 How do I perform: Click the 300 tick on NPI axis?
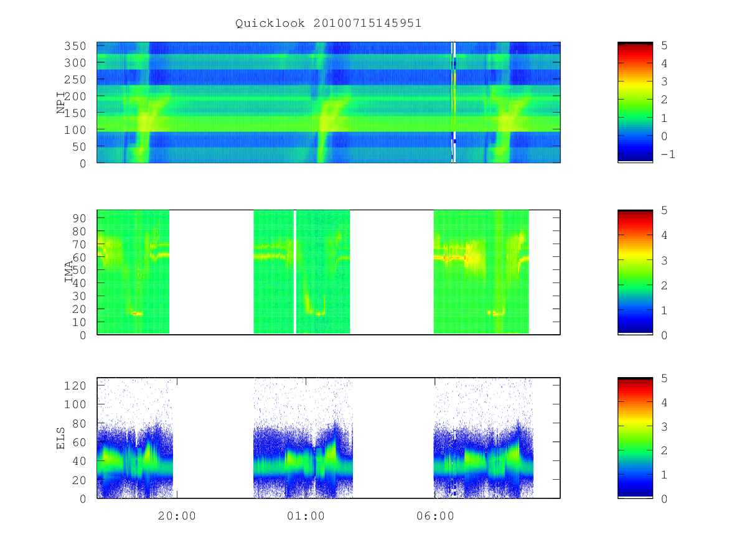click(77, 63)
